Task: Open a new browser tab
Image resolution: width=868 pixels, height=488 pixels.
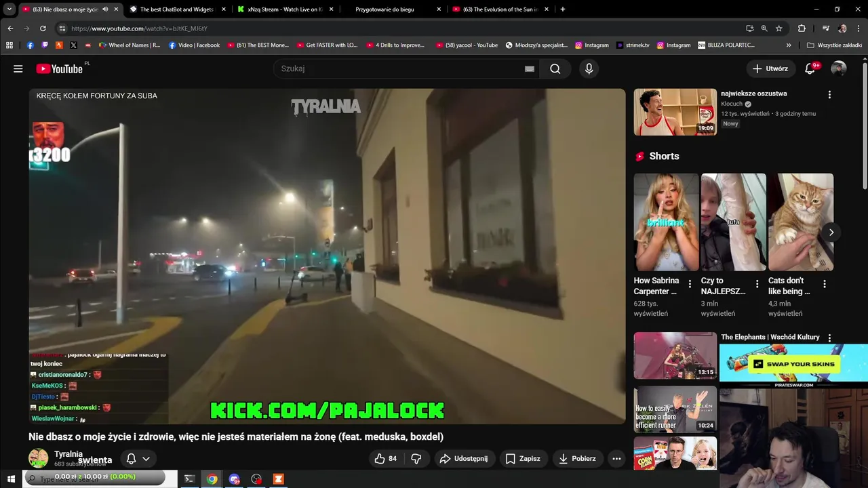Action: 563,9
